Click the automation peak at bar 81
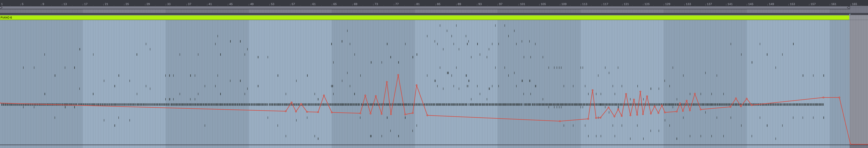 [x=417, y=85]
